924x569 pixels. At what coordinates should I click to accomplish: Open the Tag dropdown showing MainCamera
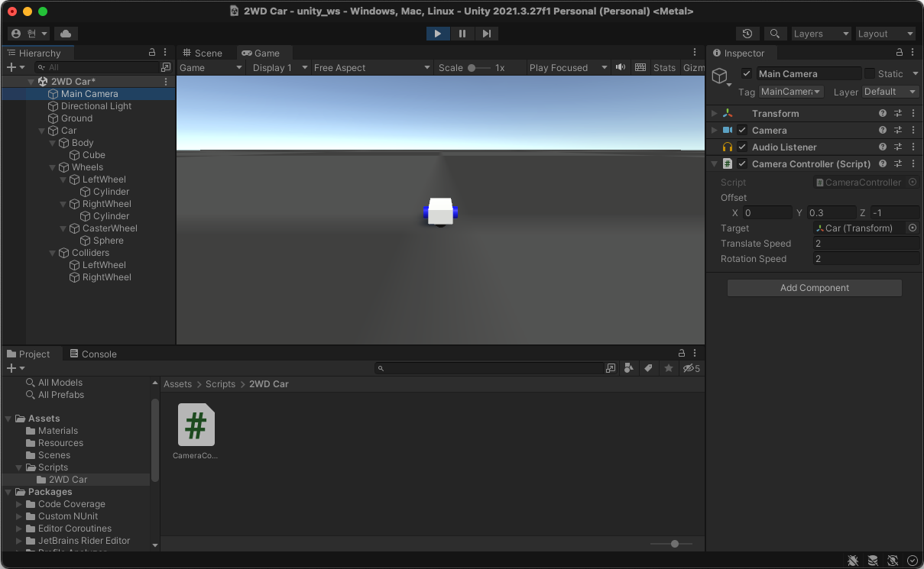[x=791, y=92]
